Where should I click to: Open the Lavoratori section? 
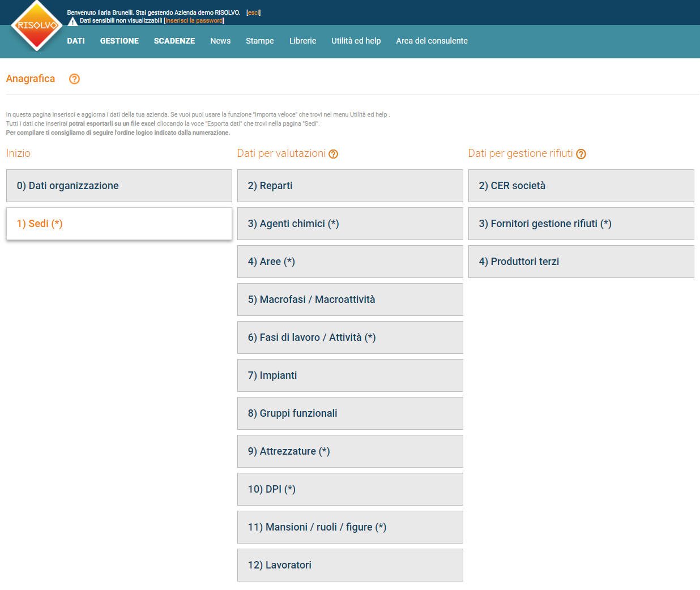350,565
